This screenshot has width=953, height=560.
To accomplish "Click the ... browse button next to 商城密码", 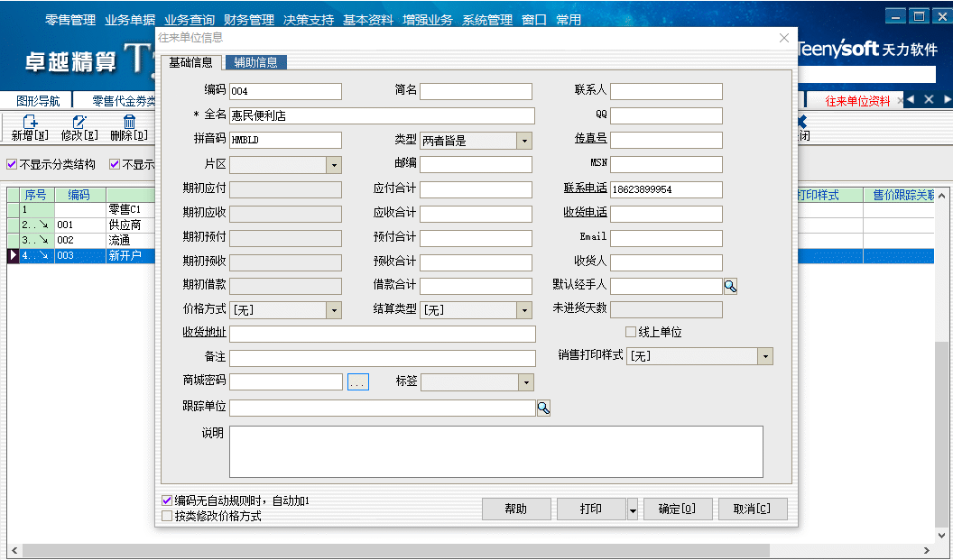I will [357, 381].
